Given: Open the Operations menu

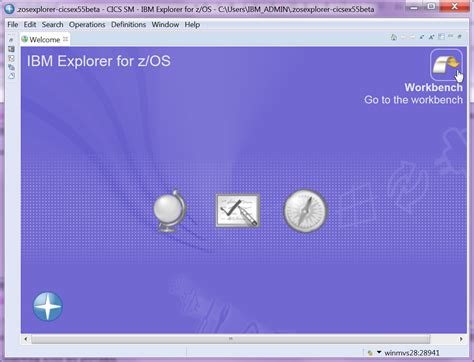Looking at the screenshot, I should (x=87, y=25).
